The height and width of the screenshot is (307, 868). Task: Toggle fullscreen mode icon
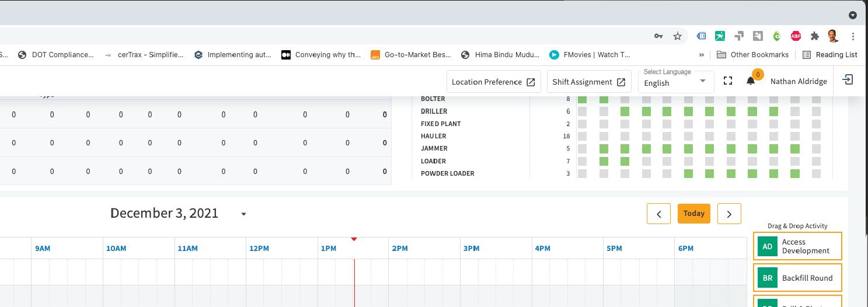click(728, 81)
